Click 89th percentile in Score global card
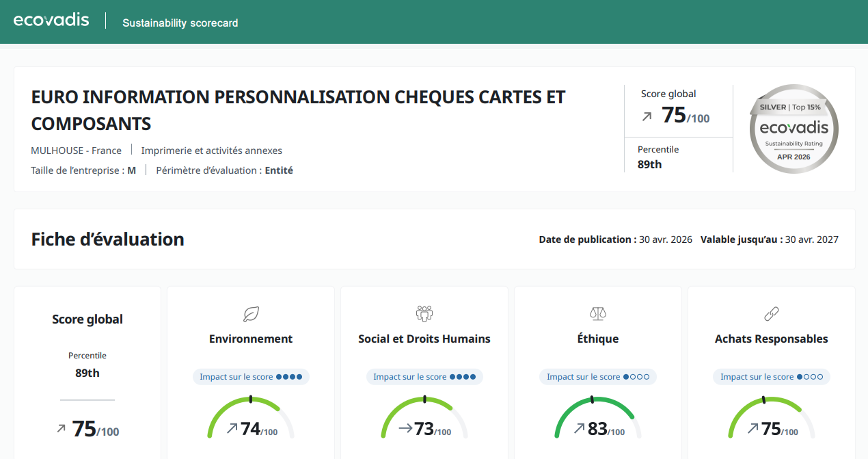868x459 pixels. (87, 373)
